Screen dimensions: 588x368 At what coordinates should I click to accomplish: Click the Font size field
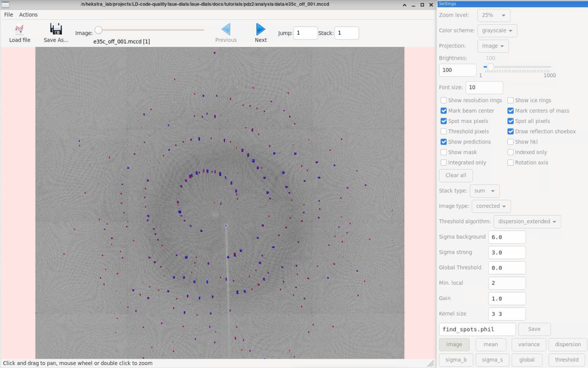tap(484, 88)
